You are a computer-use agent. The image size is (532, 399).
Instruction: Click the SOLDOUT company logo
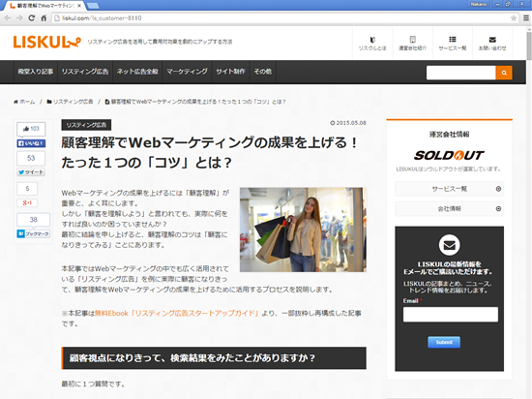449,156
